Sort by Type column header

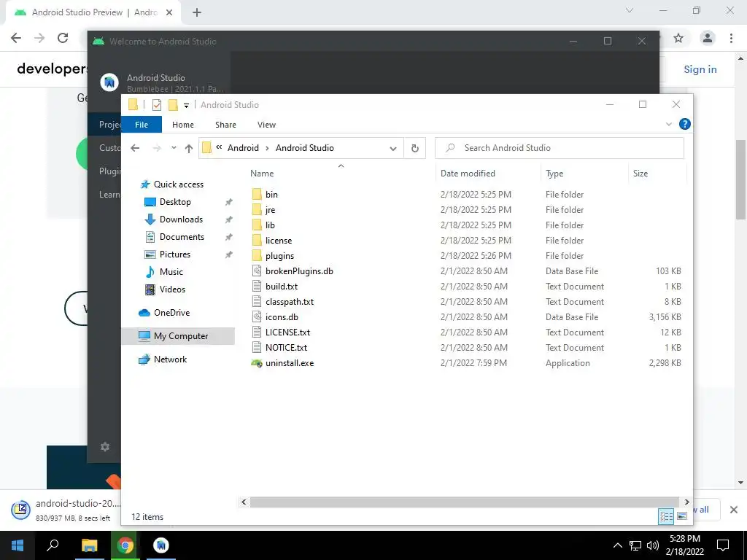point(554,174)
